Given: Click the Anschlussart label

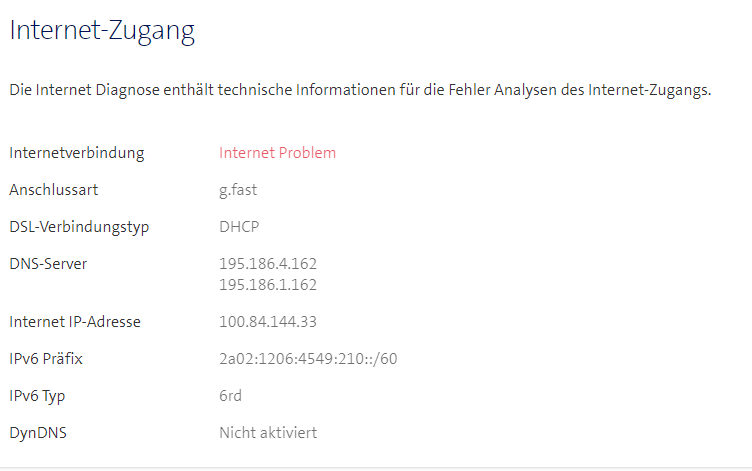Looking at the screenshot, I should point(54,190).
